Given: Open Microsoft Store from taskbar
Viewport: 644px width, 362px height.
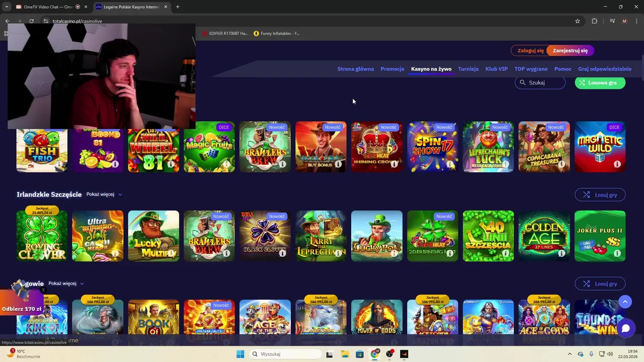Looking at the screenshot, I should click(359, 354).
